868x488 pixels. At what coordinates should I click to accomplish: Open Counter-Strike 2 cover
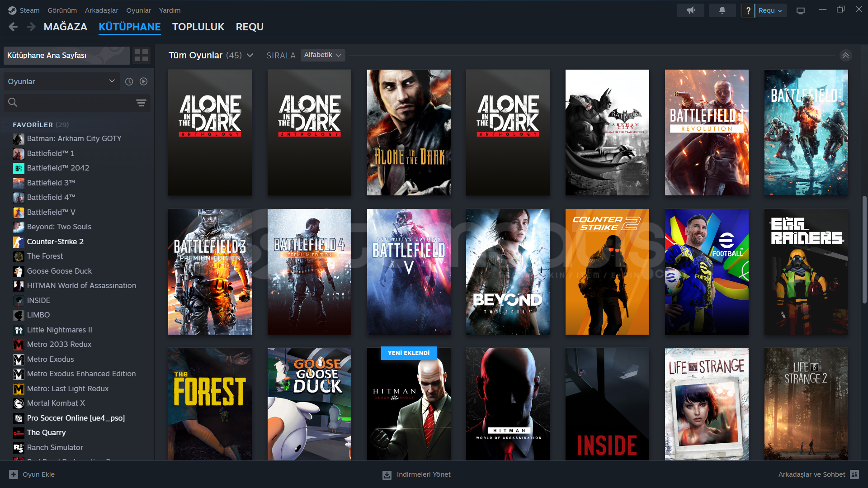[x=607, y=272]
